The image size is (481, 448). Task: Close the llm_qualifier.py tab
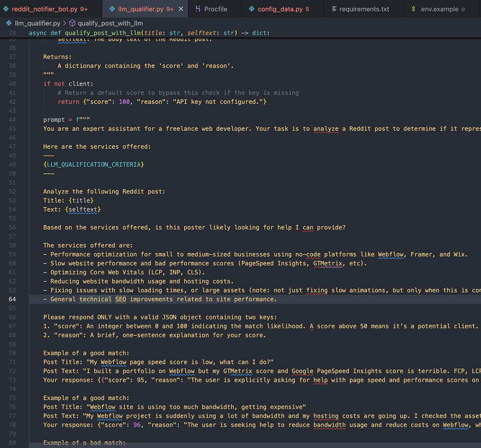[181, 9]
